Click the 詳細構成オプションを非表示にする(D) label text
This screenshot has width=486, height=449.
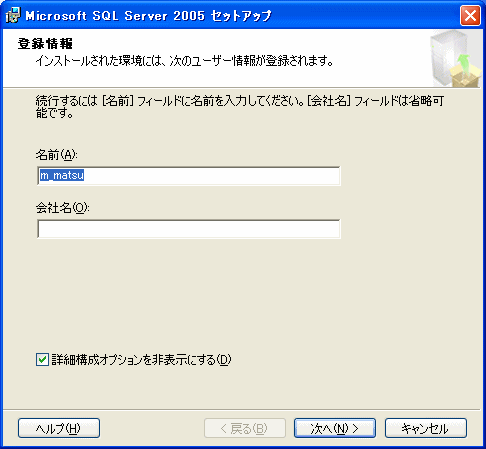(x=141, y=360)
